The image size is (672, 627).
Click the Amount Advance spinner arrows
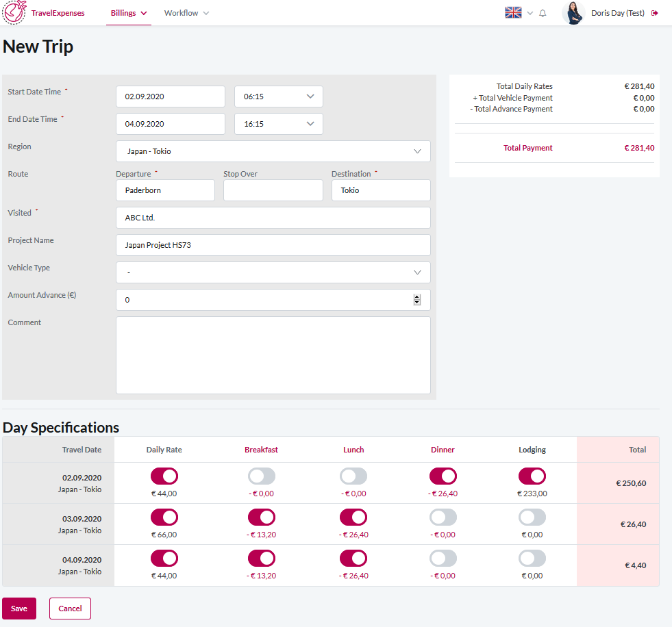point(416,300)
